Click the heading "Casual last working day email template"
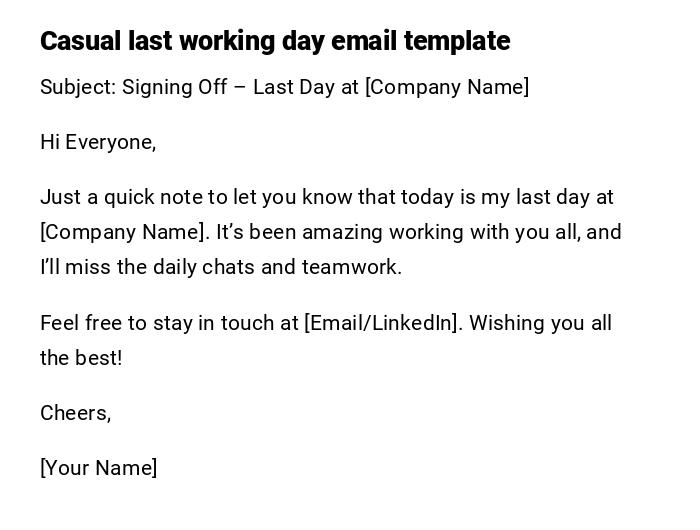700x530 pixels. point(275,41)
